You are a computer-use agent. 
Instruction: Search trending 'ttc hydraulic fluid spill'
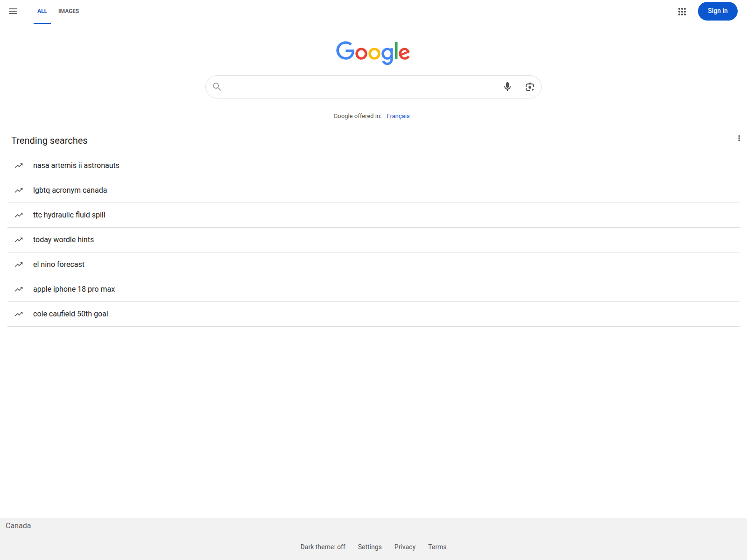373,215
